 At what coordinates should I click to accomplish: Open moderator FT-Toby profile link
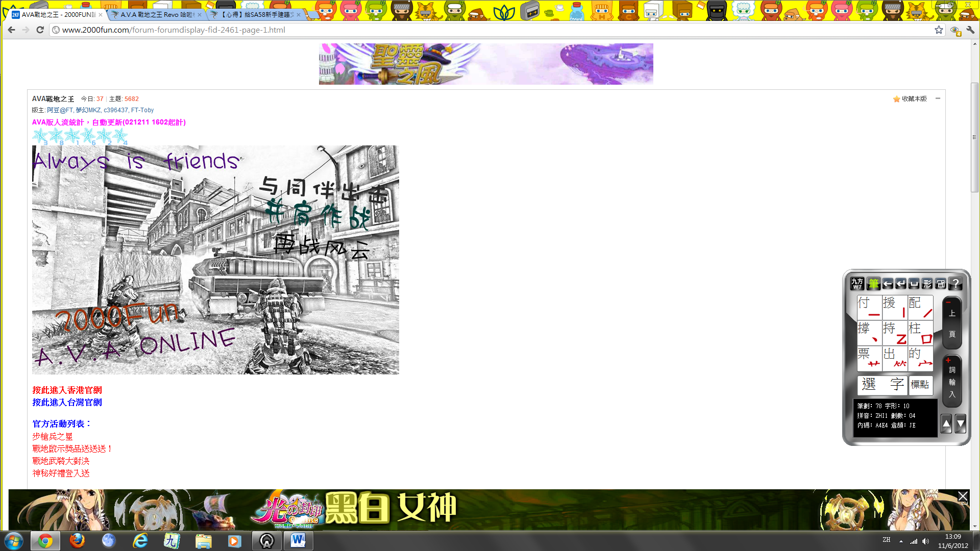pos(142,110)
